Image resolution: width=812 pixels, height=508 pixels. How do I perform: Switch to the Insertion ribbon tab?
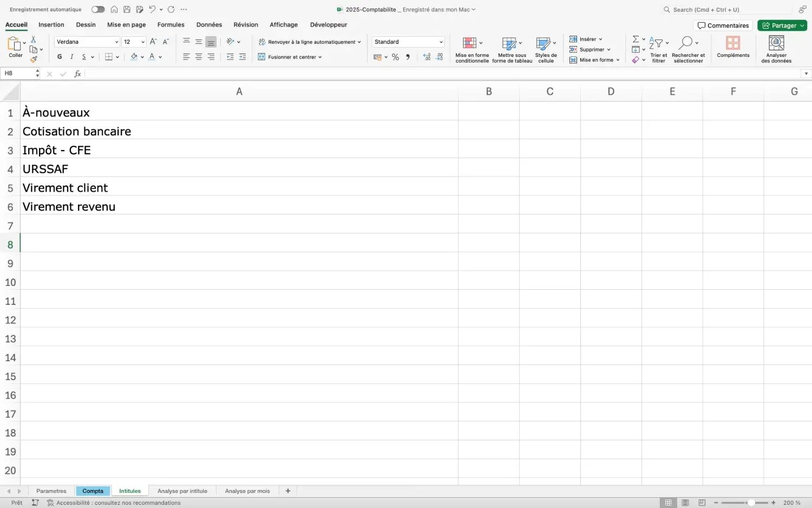(51, 25)
